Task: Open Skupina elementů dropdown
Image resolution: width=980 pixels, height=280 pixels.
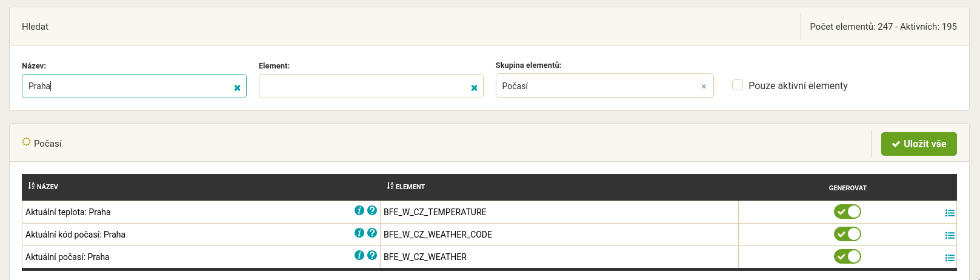Action: pyautogui.click(x=597, y=86)
